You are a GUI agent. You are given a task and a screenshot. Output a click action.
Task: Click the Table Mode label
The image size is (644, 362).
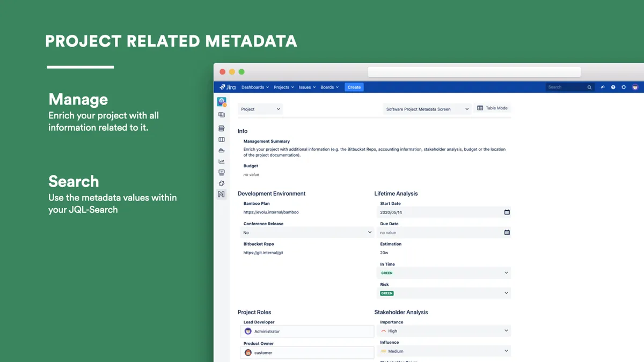pos(496,108)
